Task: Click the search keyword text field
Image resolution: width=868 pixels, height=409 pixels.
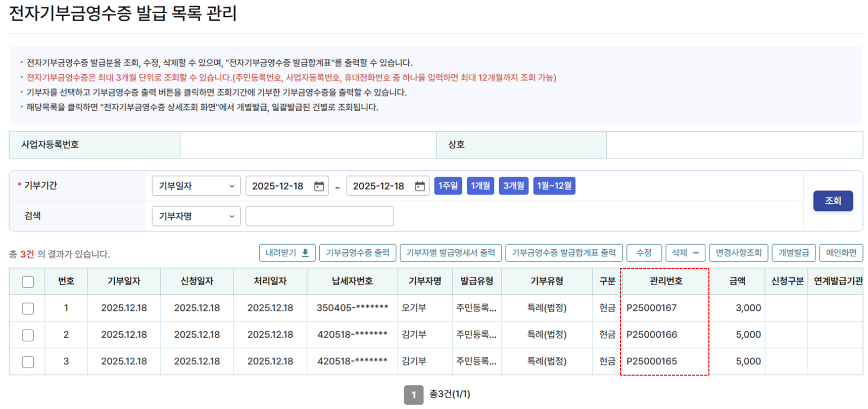Action: pyautogui.click(x=319, y=216)
